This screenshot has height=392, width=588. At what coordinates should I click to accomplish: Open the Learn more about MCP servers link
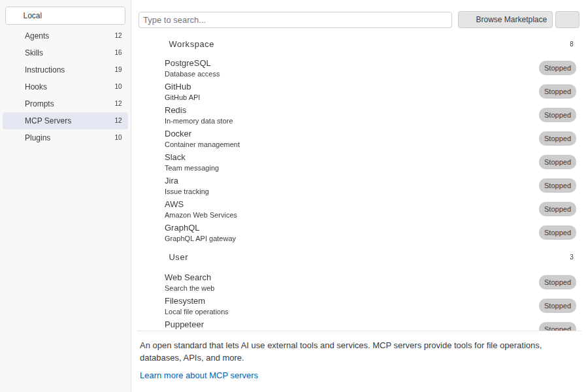[x=199, y=376]
